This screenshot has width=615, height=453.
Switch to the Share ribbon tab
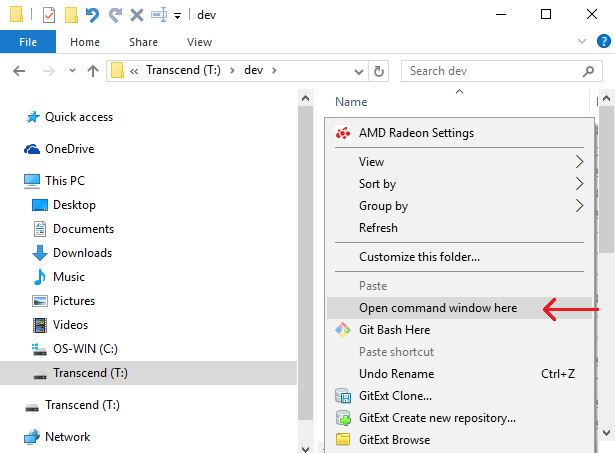144,42
